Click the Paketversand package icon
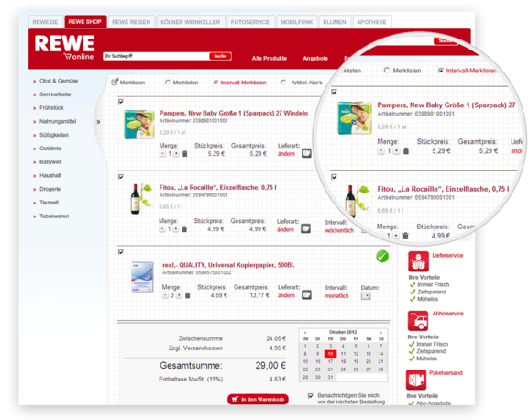This screenshot has height=420, width=529. click(x=416, y=380)
